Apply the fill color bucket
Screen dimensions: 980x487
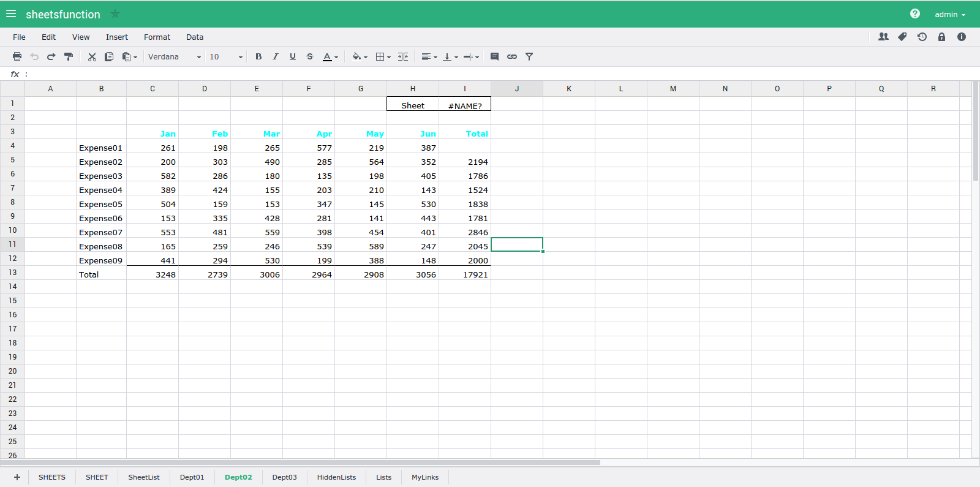coord(356,56)
